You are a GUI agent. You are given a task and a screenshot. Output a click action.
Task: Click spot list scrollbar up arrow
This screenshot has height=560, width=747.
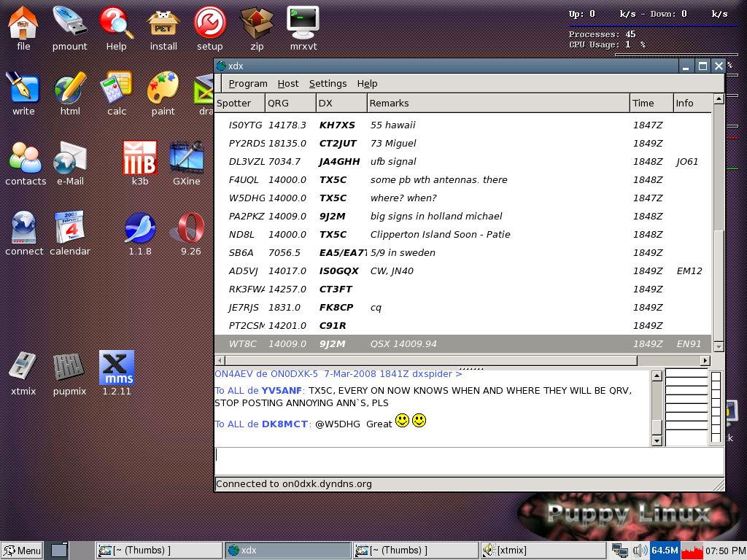coord(719,99)
